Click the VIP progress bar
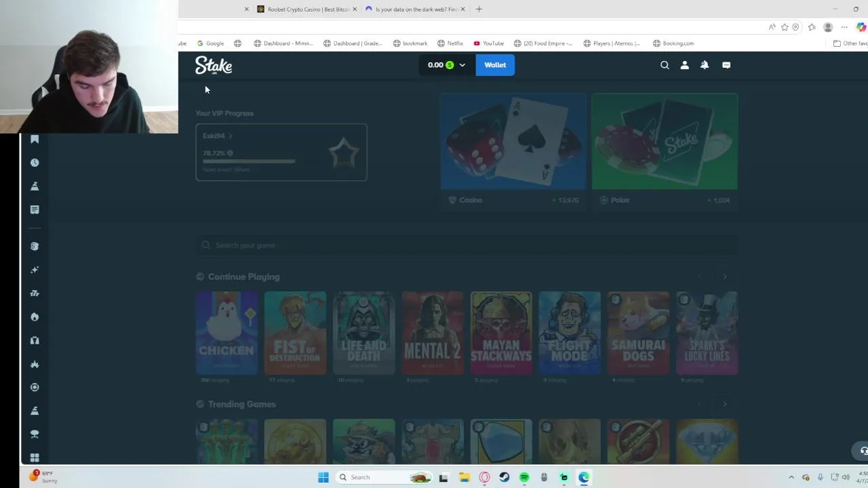The width and height of the screenshot is (868, 488). click(x=249, y=161)
